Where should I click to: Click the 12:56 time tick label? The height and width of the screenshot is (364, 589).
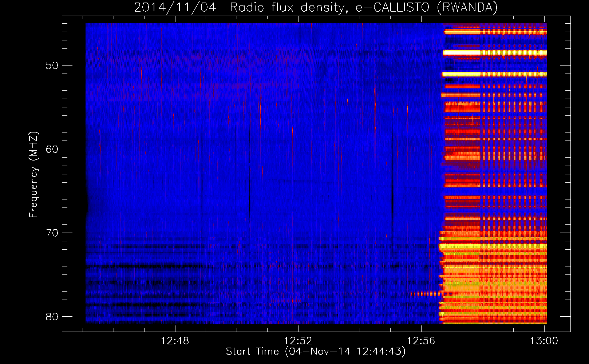click(x=421, y=341)
